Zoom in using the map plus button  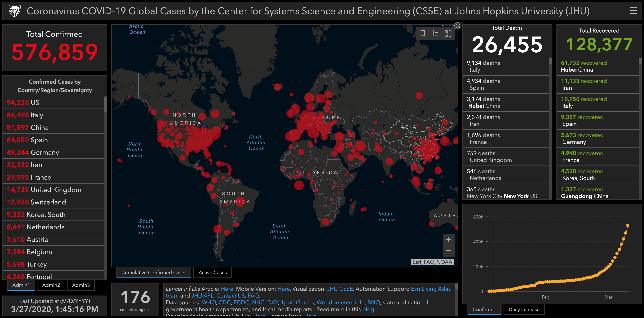(449, 240)
